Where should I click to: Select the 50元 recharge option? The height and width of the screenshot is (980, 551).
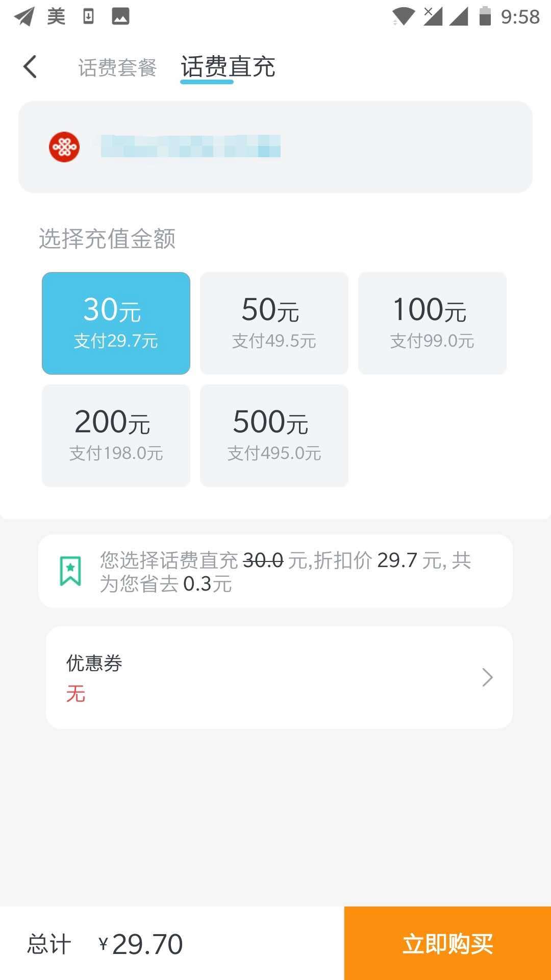274,323
